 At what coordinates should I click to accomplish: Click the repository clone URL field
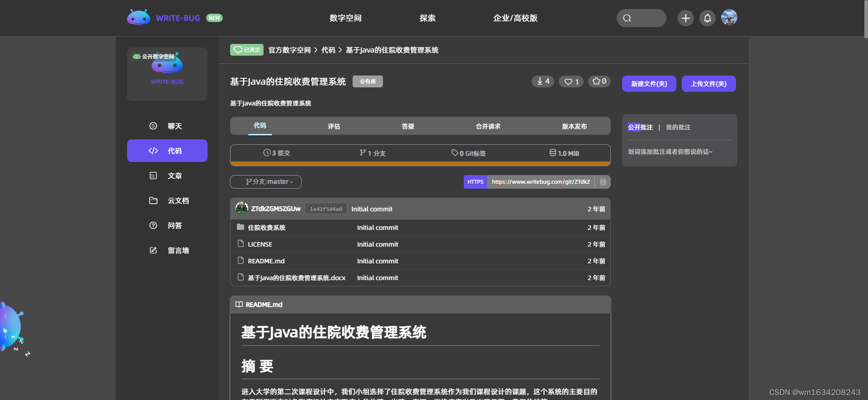541,182
